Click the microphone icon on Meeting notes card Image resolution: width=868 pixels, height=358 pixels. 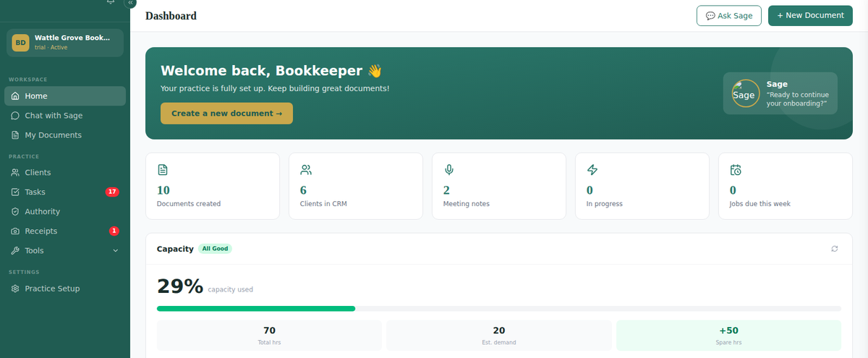click(x=449, y=170)
